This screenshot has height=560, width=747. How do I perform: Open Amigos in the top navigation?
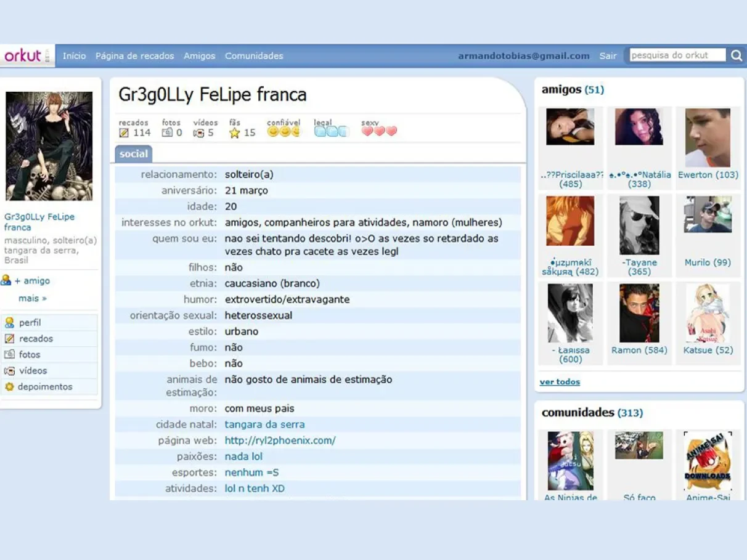click(199, 55)
